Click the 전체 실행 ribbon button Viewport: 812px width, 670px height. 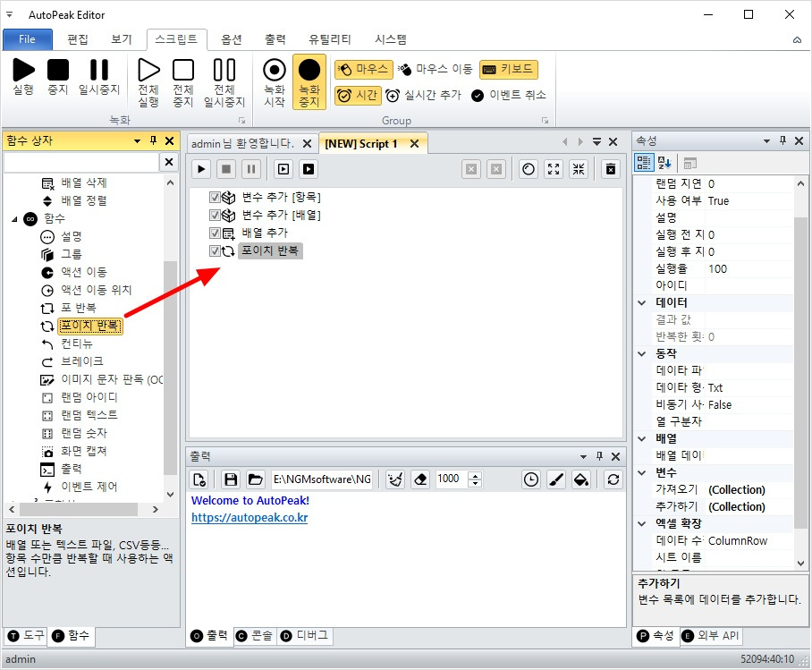(148, 83)
